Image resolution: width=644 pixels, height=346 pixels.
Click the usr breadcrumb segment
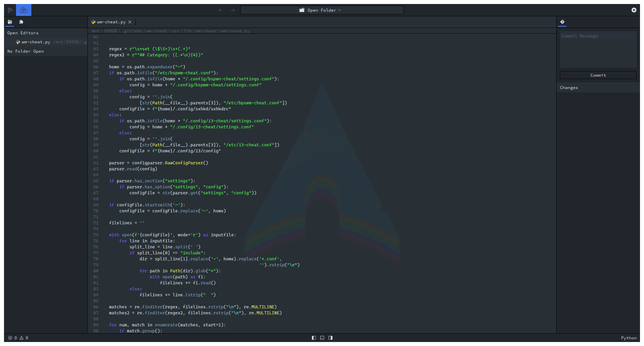(175, 31)
